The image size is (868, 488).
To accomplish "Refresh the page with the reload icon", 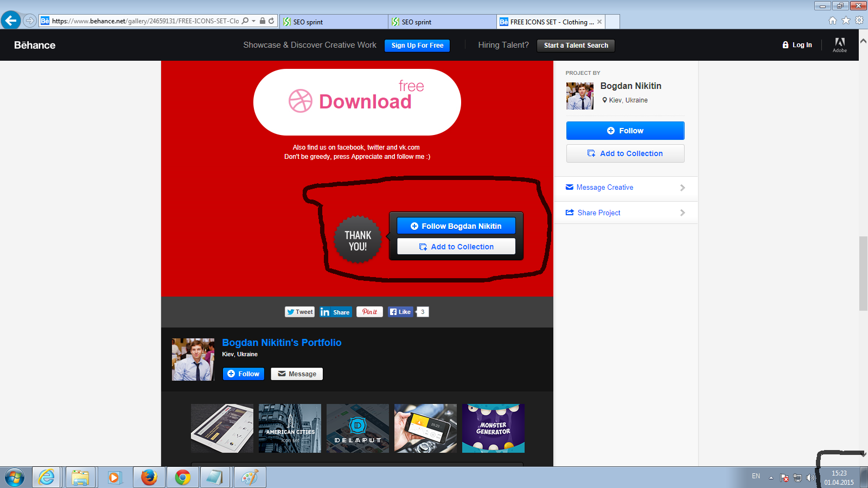I will [271, 21].
